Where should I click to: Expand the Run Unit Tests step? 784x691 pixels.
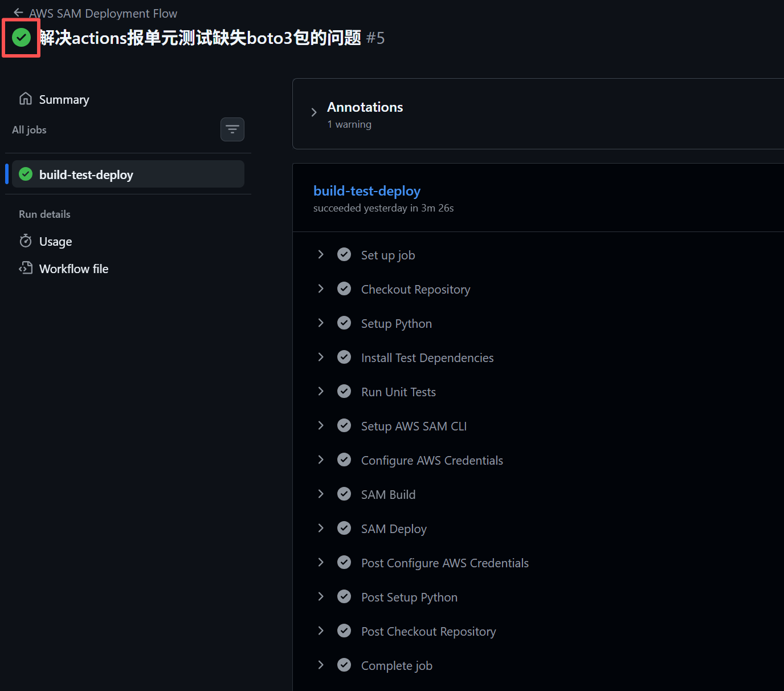tap(321, 391)
